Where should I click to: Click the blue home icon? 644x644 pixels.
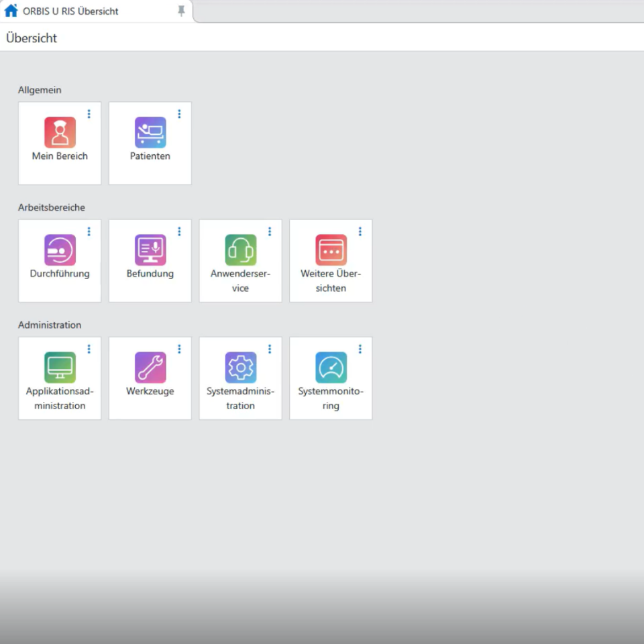(11, 11)
